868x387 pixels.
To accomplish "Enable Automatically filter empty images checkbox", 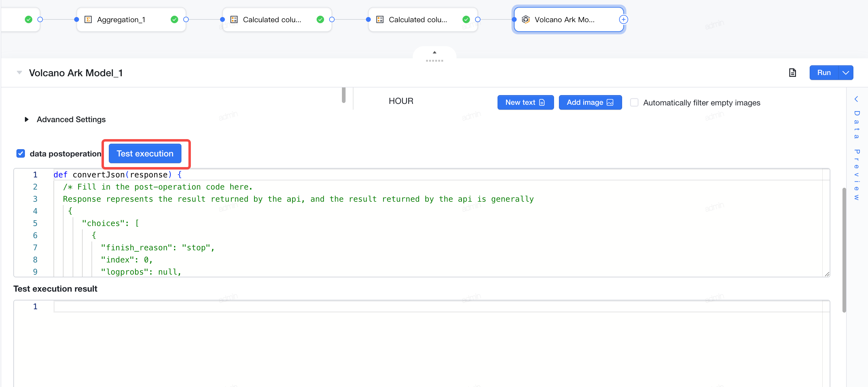I will tap(634, 102).
